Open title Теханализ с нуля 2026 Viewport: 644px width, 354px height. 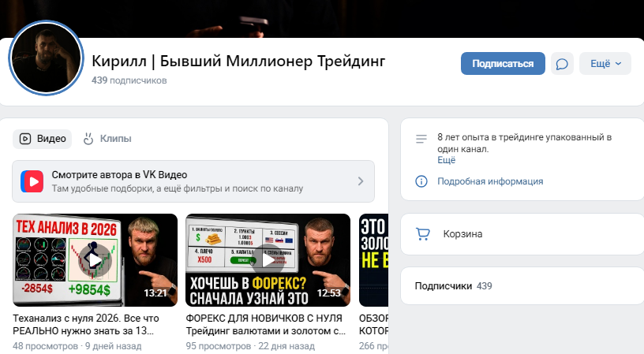tap(86, 325)
